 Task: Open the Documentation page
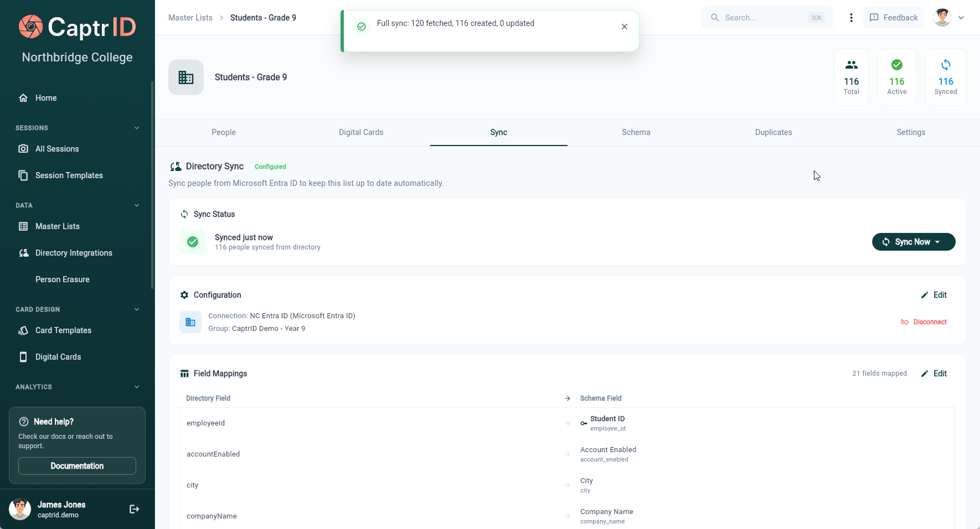tap(77, 466)
